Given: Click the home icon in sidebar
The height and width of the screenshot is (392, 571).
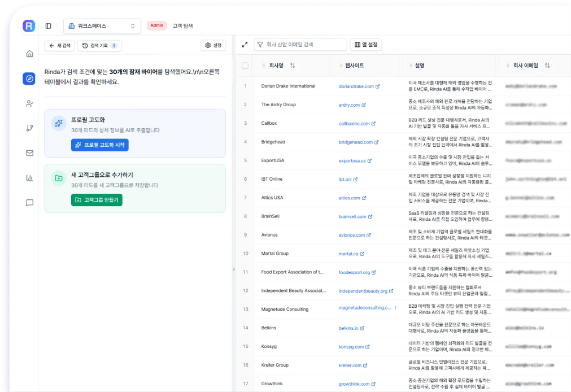Looking at the screenshot, I should tap(29, 54).
